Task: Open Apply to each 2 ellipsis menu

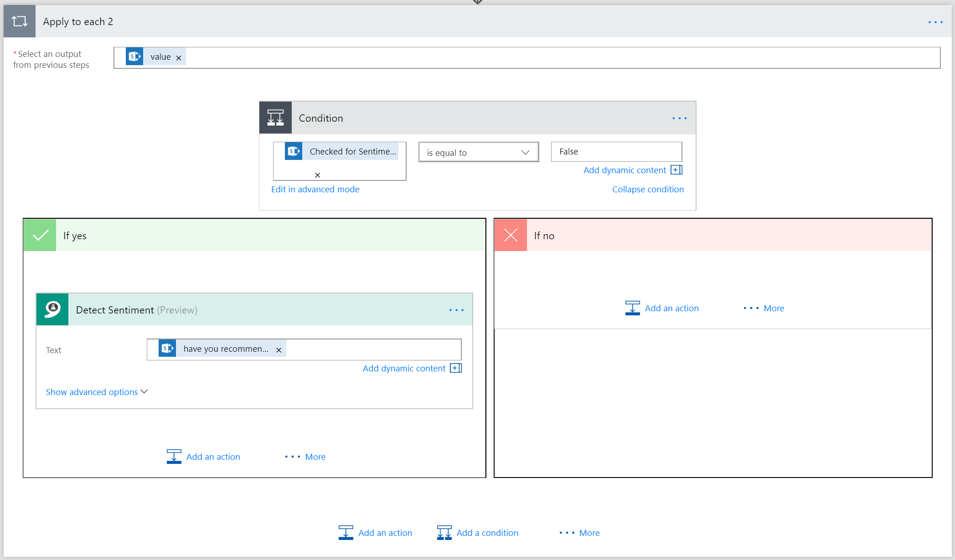Action: coord(935,22)
